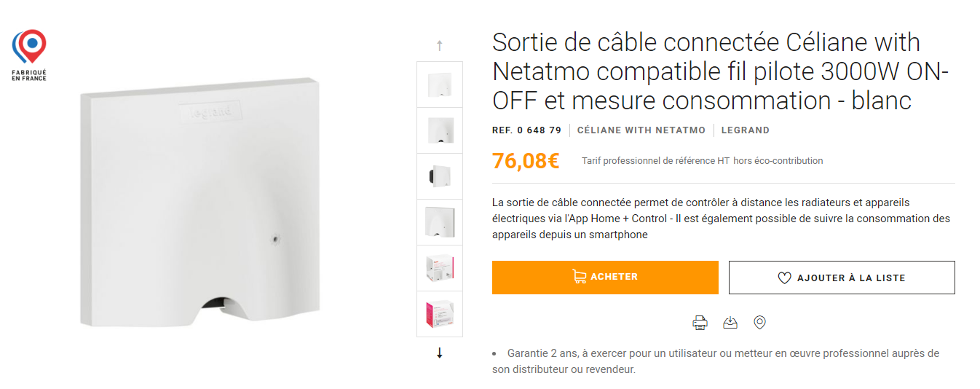Select the fourth product thumbnail

(x=440, y=222)
